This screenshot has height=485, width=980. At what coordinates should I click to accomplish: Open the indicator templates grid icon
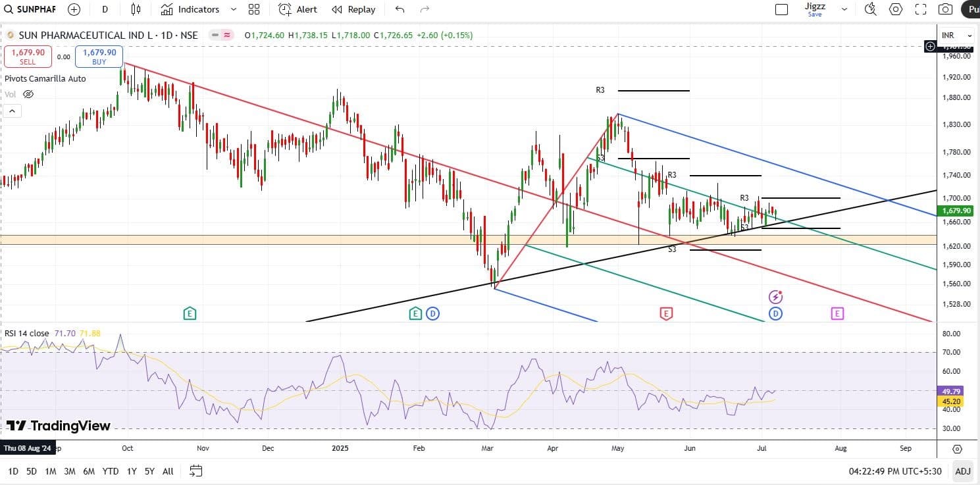(253, 9)
